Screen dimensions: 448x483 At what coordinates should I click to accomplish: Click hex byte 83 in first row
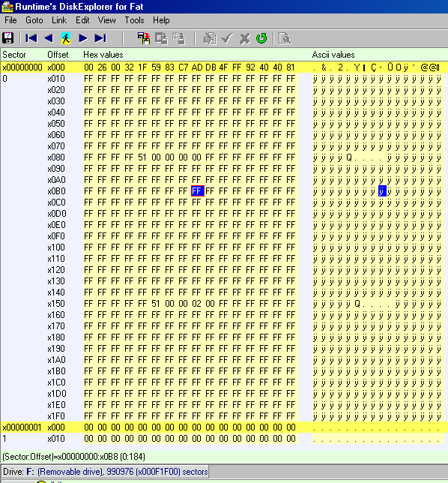click(169, 67)
